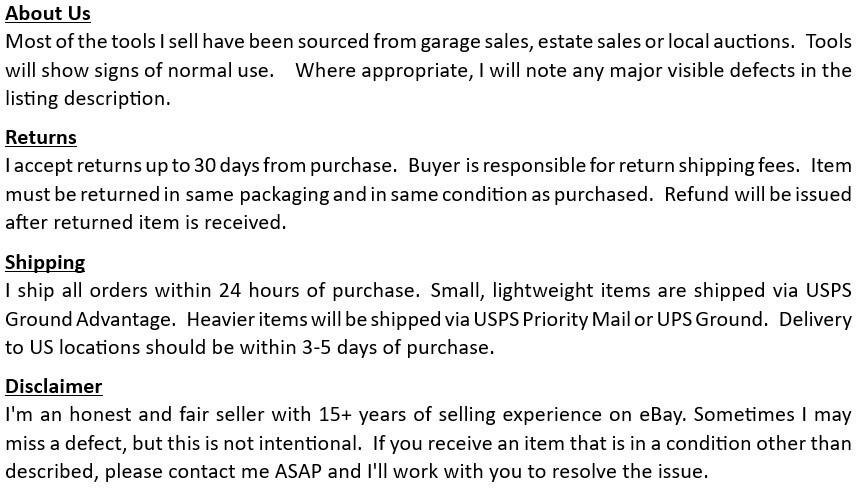Click the underlined Disclaimer heading
This screenshot has width=867, height=491.
[x=54, y=386]
